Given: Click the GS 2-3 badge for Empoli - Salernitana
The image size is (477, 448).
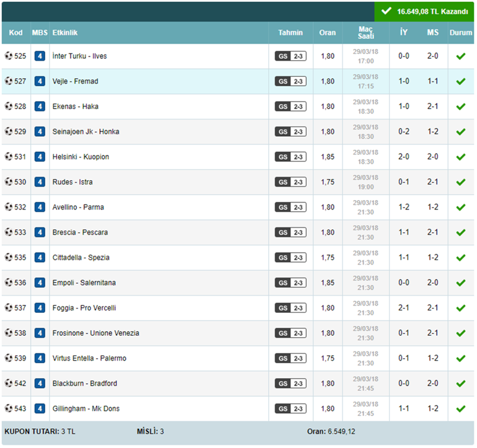Looking at the screenshot, I should [x=291, y=283].
